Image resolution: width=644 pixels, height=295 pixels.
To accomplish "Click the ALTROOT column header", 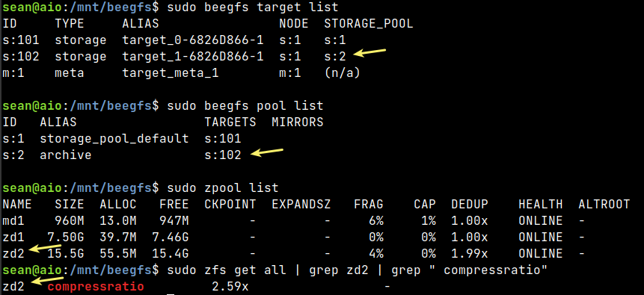I will click(604, 205).
